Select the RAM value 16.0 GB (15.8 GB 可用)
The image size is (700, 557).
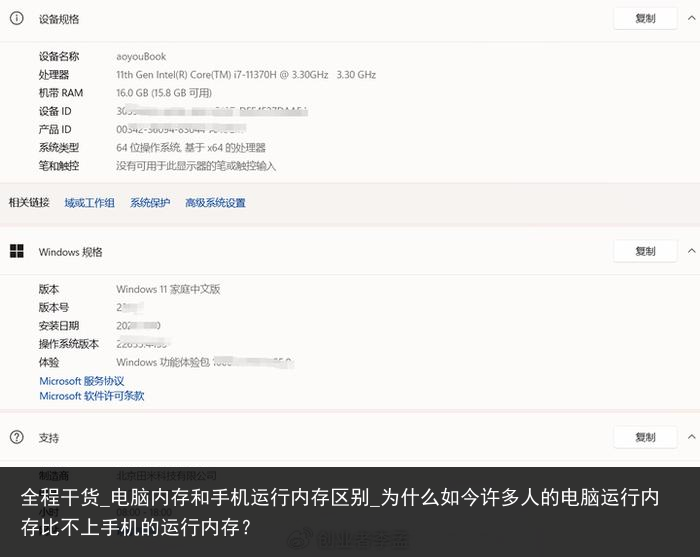164,93
